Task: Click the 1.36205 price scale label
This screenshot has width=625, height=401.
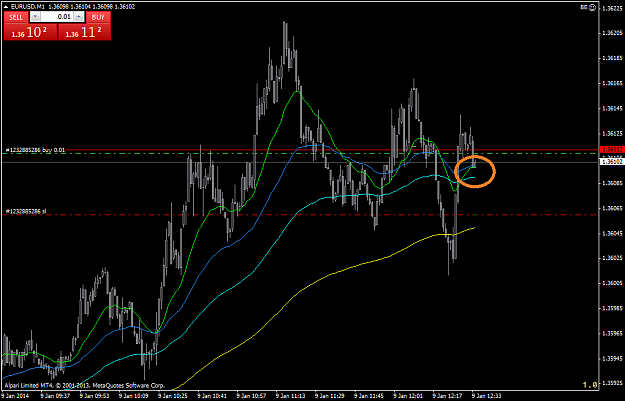Action: click(x=613, y=33)
